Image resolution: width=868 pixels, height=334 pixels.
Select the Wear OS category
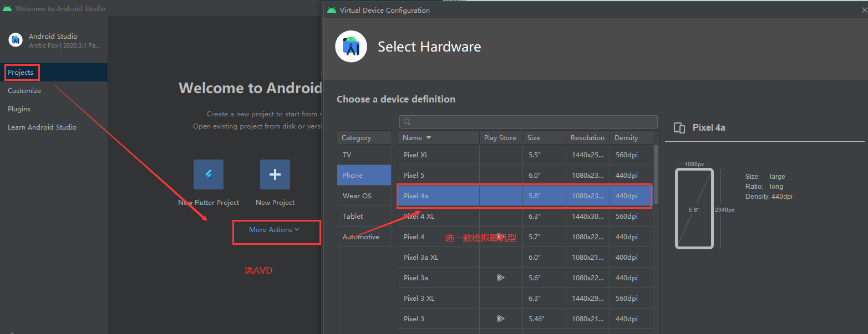364,196
